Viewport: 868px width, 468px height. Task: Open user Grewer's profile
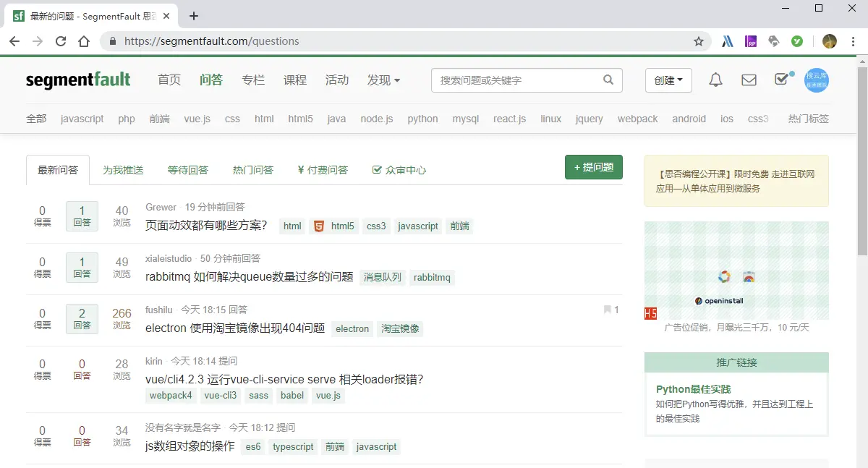tap(161, 208)
